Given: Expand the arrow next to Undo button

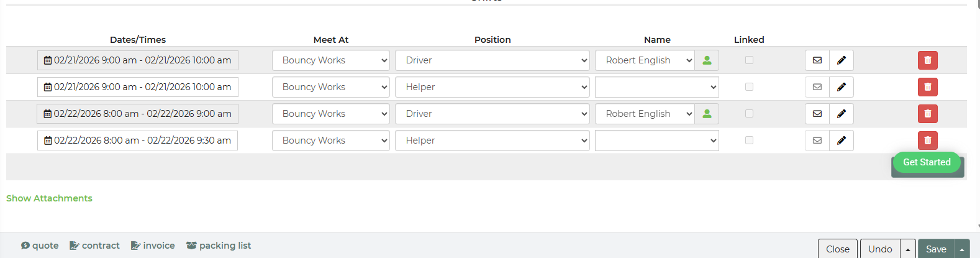Looking at the screenshot, I should coord(908,249).
